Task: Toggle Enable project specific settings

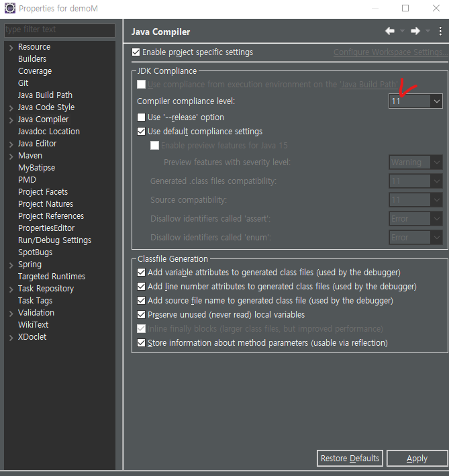Action: coord(136,52)
